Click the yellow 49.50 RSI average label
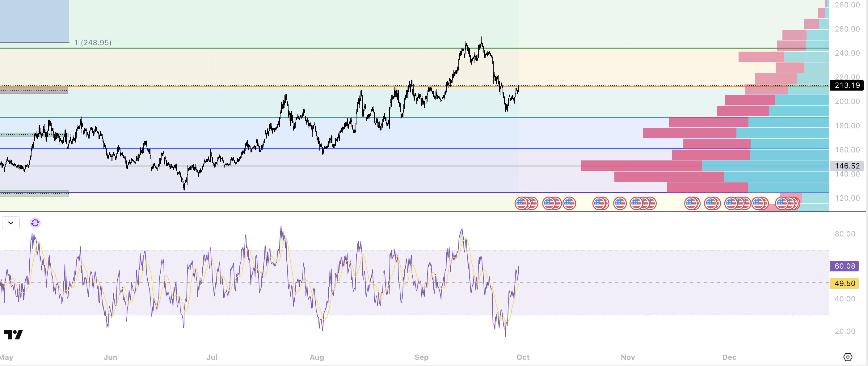868x366 pixels. (x=844, y=283)
